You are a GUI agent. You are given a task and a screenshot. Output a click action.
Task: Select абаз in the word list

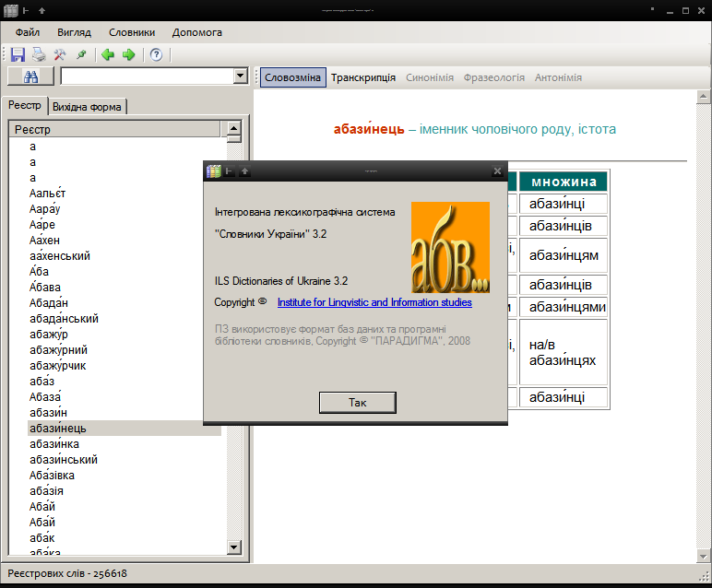[42, 382]
